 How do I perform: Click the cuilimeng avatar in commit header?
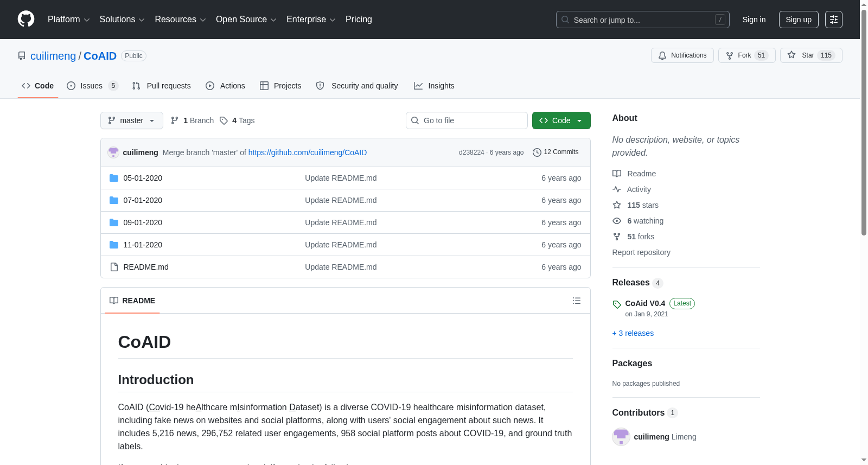[x=113, y=152]
